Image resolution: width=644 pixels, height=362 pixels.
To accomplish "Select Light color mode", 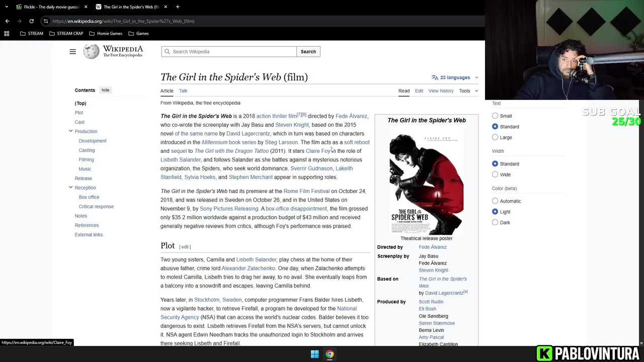I will [495, 212].
